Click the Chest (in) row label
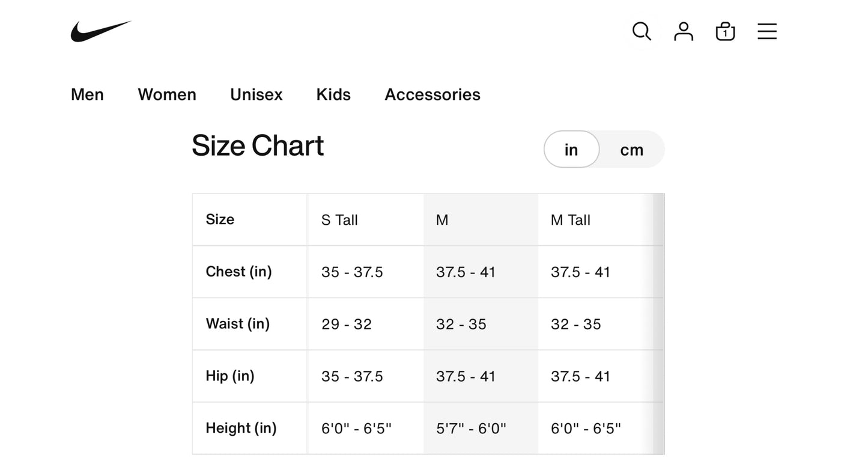The image size is (868, 470). 238,272
